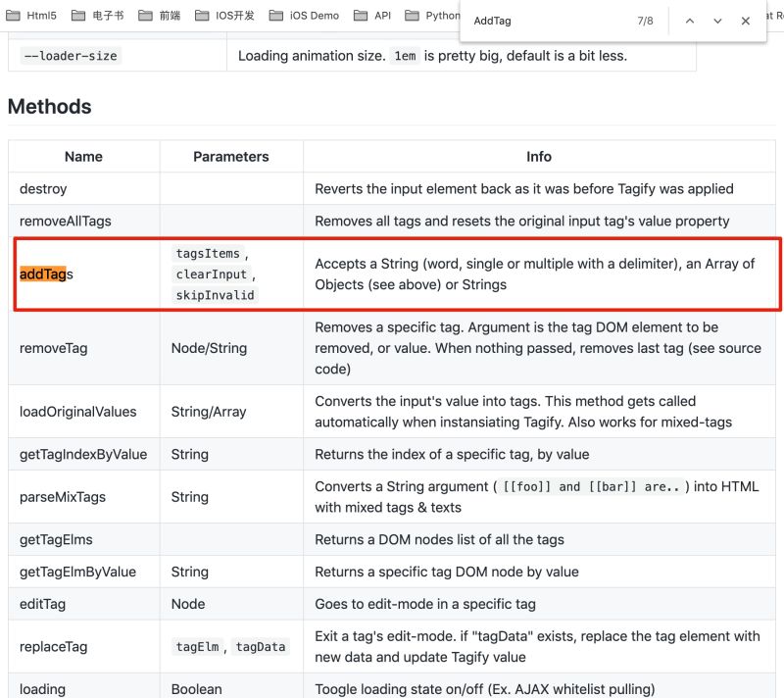Screen dimensions: 784x698
Task: Select the loadOriginalValues method name
Action: click(78, 411)
